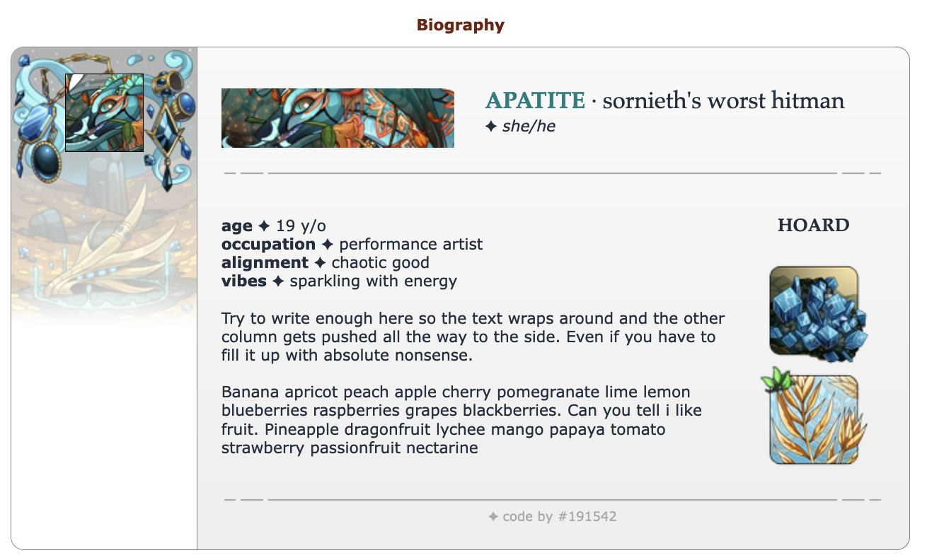Click the sparkle icon before she/he
The width and height of the screenshot is (927, 560).
[491, 127]
